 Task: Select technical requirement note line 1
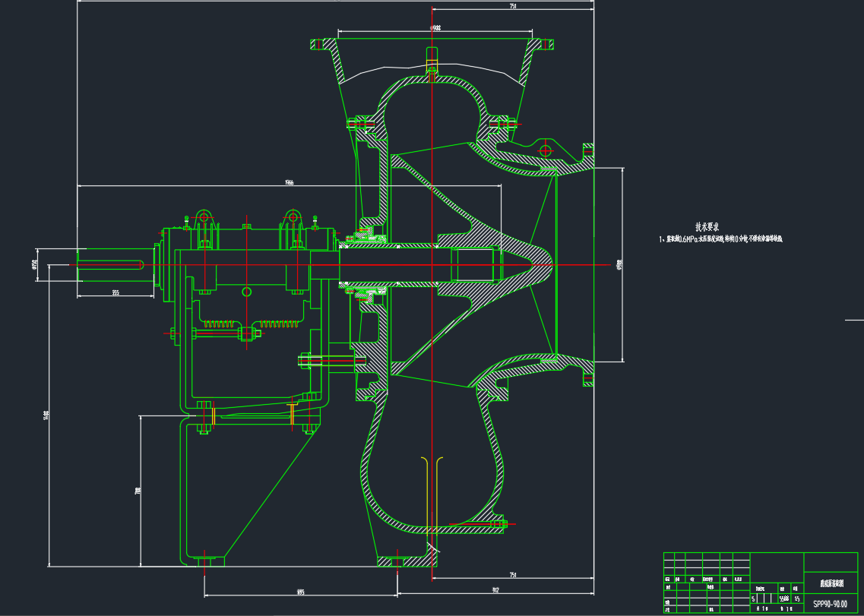coord(720,239)
